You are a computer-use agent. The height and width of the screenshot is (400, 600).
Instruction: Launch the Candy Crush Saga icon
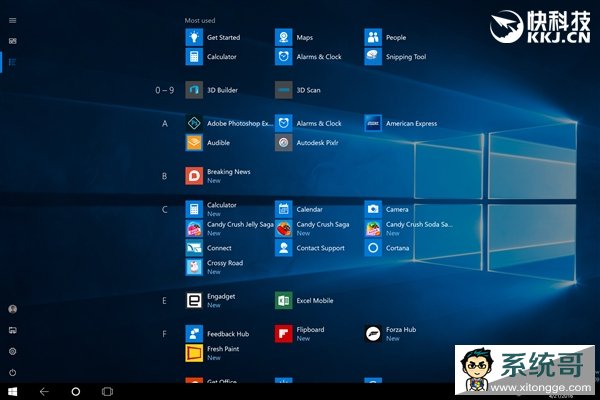[x=284, y=229]
